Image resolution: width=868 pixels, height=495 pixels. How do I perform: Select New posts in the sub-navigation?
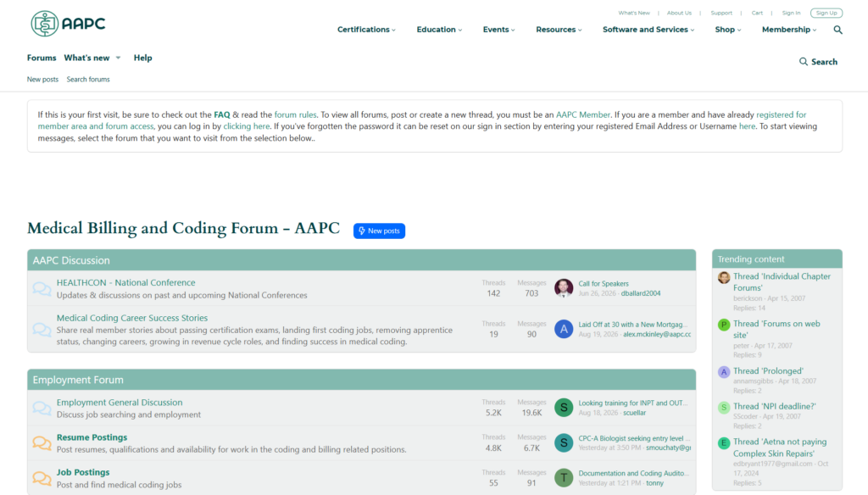pyautogui.click(x=42, y=79)
